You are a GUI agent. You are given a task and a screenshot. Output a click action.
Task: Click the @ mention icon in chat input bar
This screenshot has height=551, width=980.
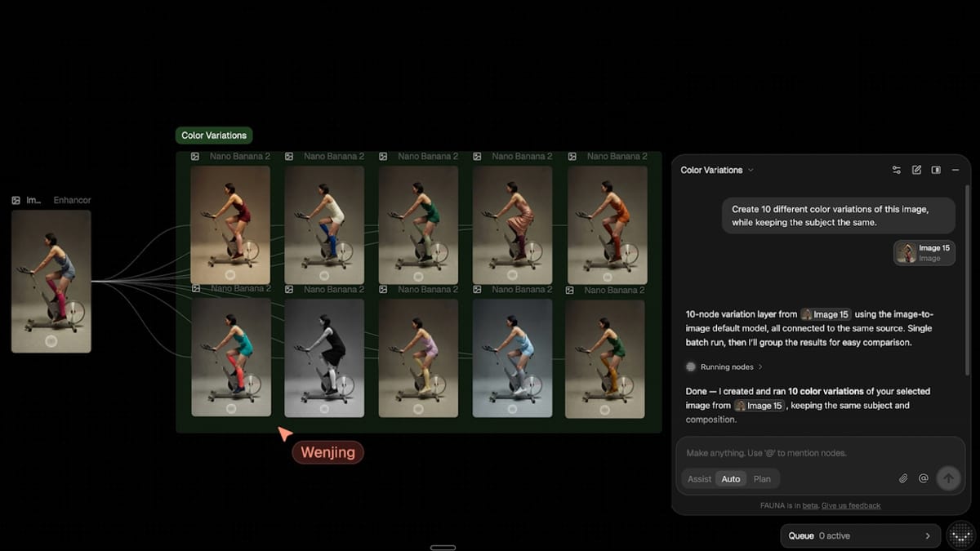[924, 478]
